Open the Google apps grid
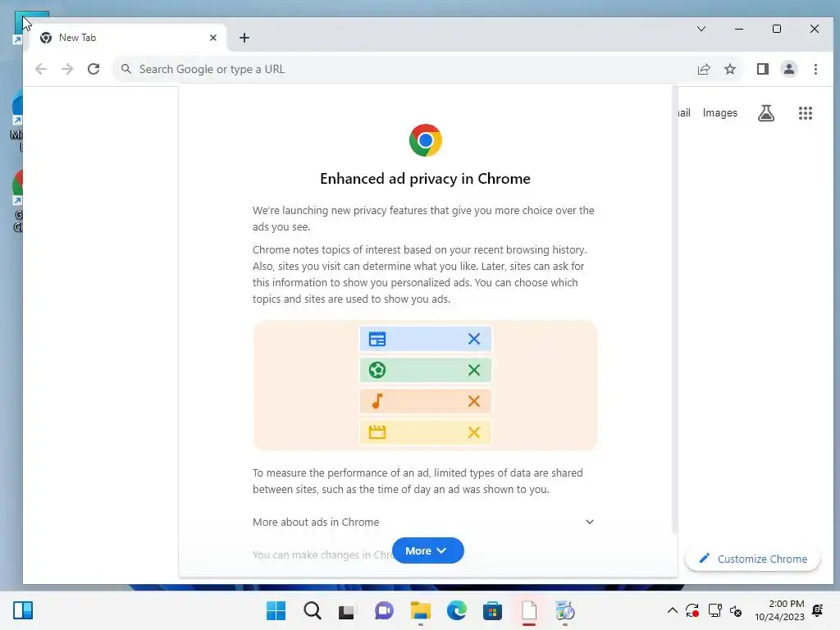 pos(806,113)
